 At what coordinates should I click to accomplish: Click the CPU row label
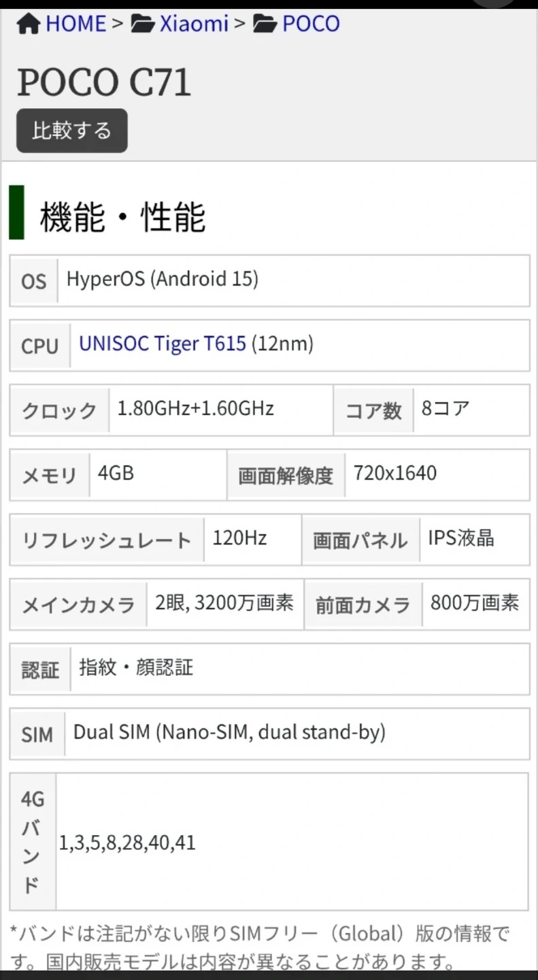point(39,346)
